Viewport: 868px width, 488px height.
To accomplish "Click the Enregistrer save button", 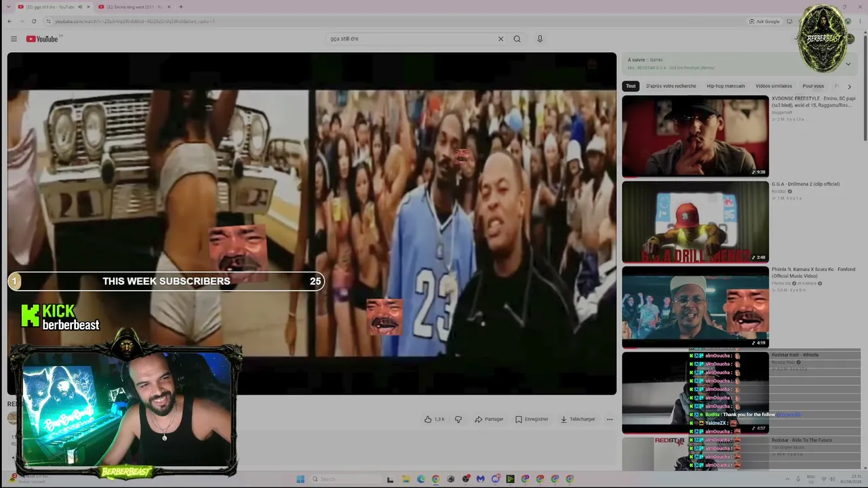I will point(532,420).
